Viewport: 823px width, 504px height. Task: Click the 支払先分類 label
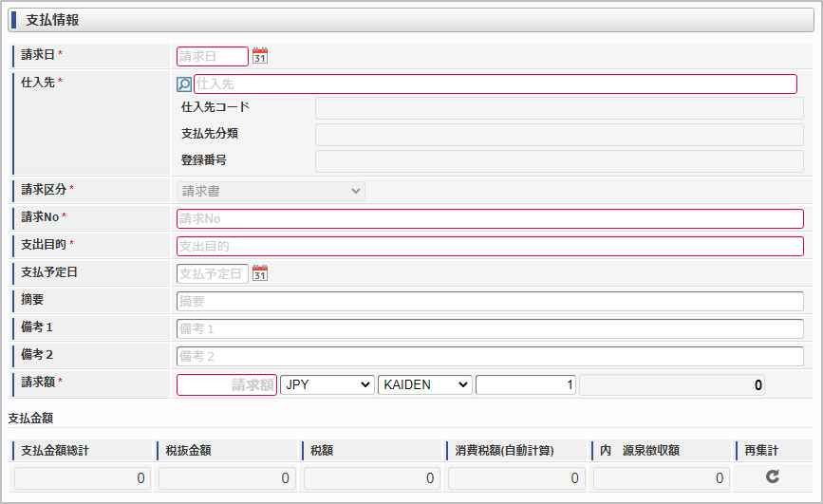point(210,134)
